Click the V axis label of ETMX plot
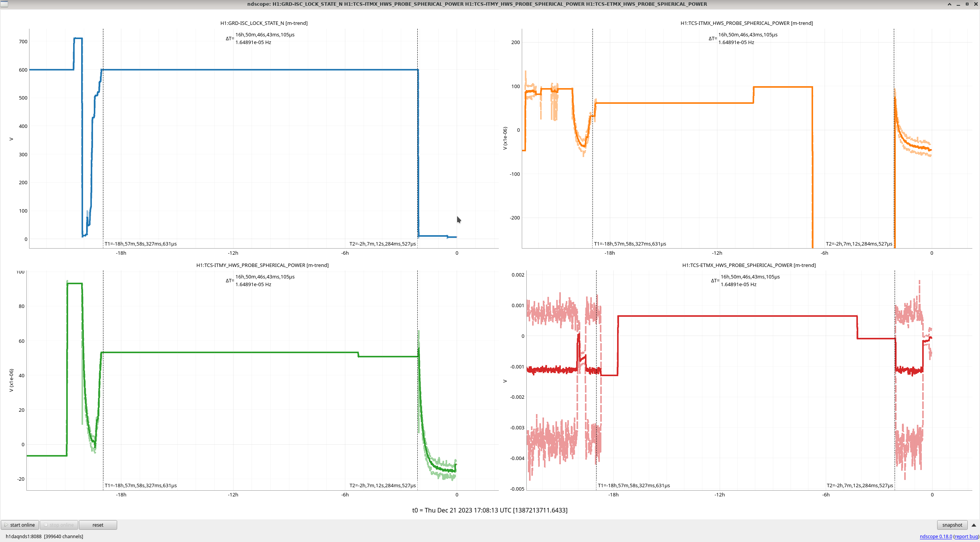The image size is (980, 542). (505, 381)
